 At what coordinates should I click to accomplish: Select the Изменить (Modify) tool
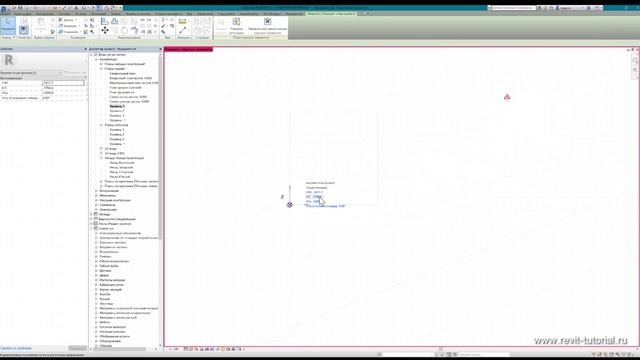point(8,26)
